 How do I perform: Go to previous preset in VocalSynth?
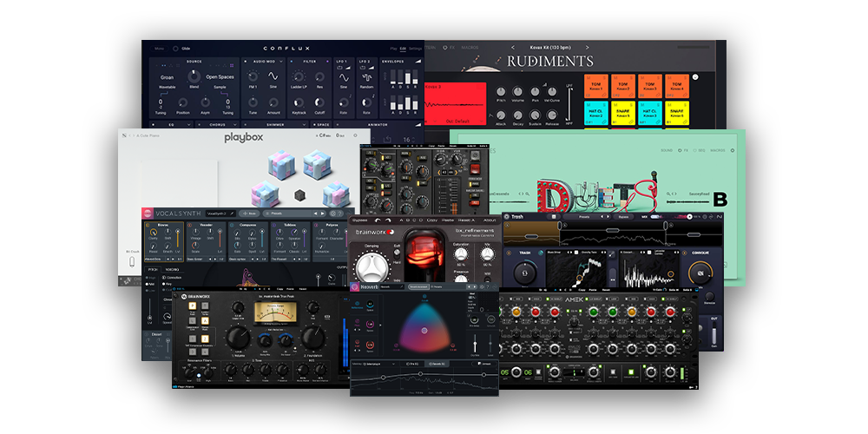(x=316, y=214)
